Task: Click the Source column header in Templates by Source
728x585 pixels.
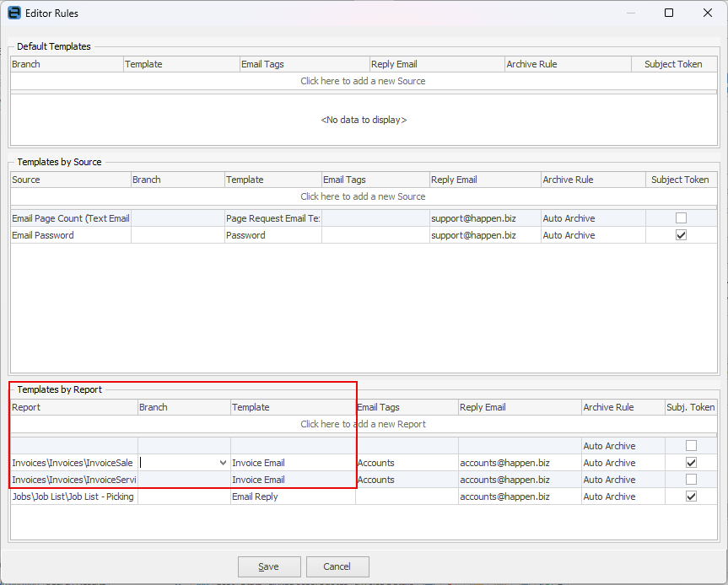Action: tap(71, 180)
